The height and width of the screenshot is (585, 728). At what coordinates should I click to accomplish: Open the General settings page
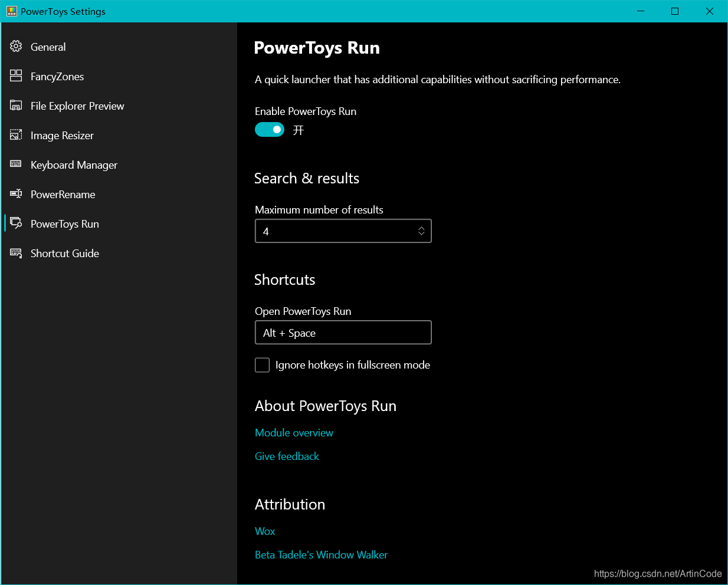(119, 47)
